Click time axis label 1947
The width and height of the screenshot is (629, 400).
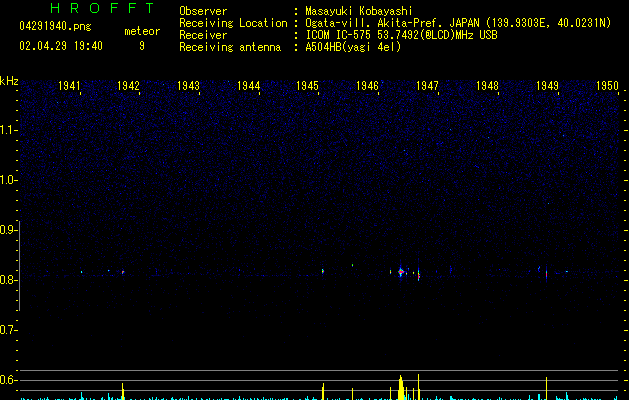(427, 86)
